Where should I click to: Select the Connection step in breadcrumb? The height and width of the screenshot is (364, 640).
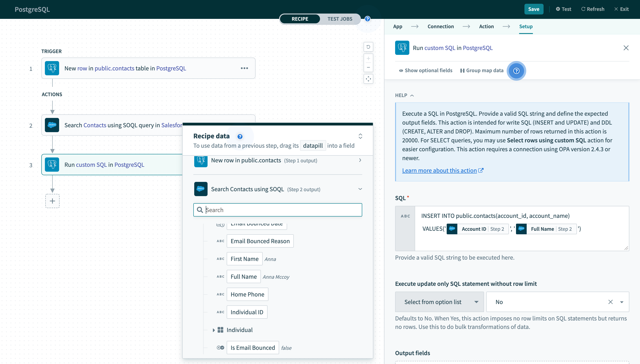[x=440, y=26]
